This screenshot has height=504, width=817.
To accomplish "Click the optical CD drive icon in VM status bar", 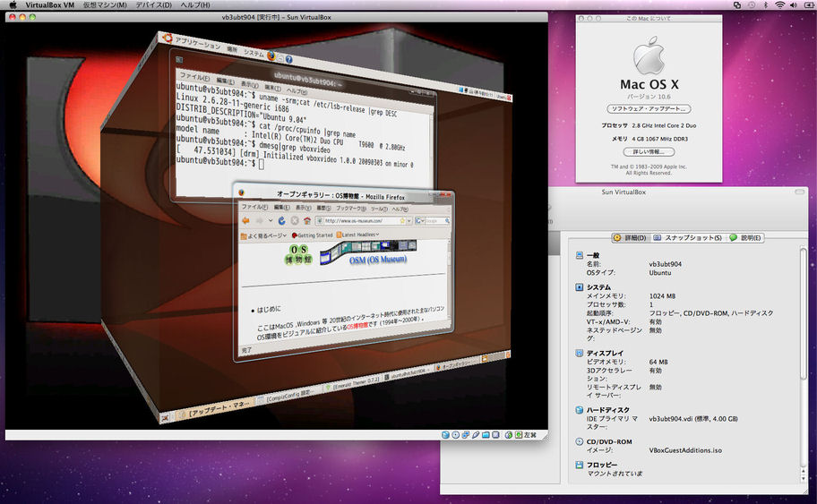I will [x=455, y=435].
